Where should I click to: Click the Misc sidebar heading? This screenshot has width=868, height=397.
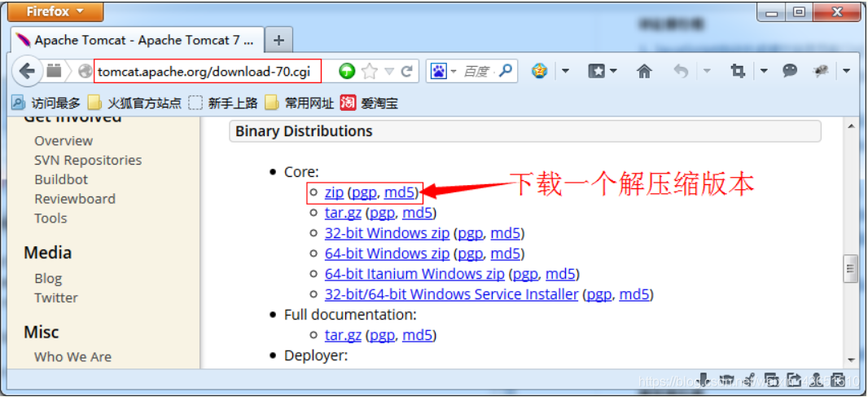41,332
